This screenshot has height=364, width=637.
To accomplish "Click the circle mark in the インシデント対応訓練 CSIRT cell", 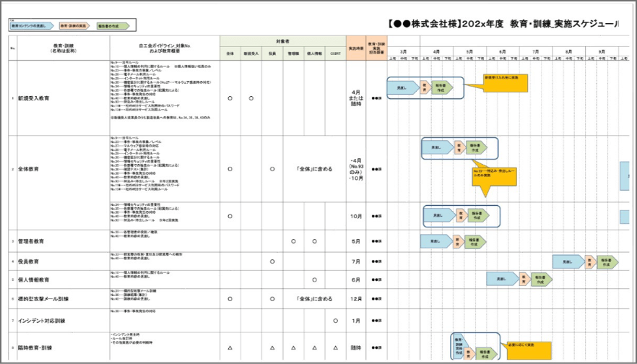I will pyautogui.click(x=335, y=320).
